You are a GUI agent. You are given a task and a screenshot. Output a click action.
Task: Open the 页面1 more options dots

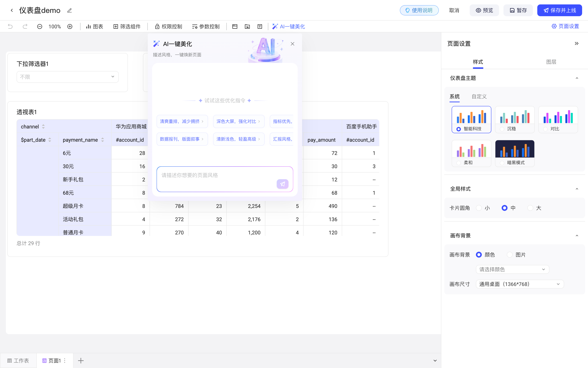pos(65,360)
